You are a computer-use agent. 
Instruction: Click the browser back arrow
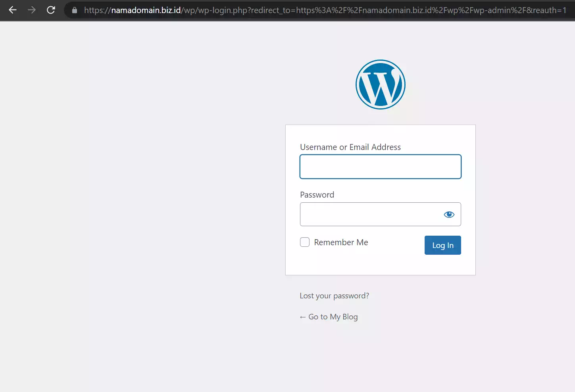click(x=13, y=10)
